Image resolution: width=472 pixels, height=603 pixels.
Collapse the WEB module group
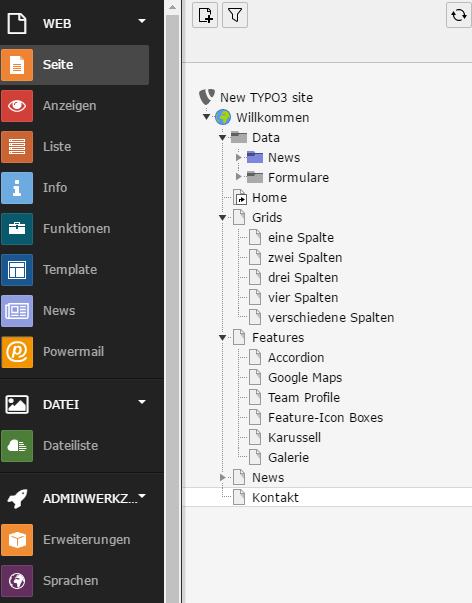pyautogui.click(x=142, y=21)
